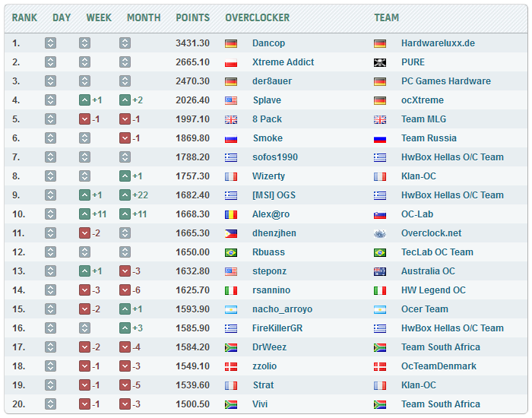Sort by the POINTS column header
This screenshot has height=418, width=532.
coord(192,17)
